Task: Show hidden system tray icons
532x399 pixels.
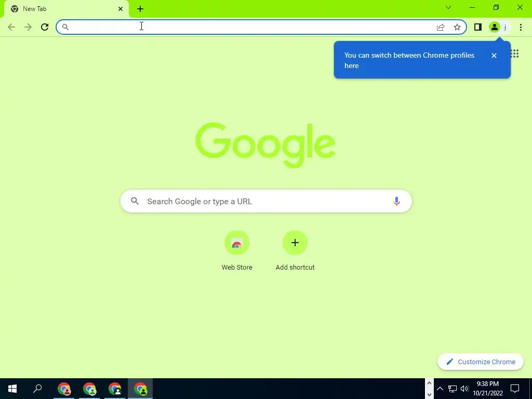Action: [440, 389]
